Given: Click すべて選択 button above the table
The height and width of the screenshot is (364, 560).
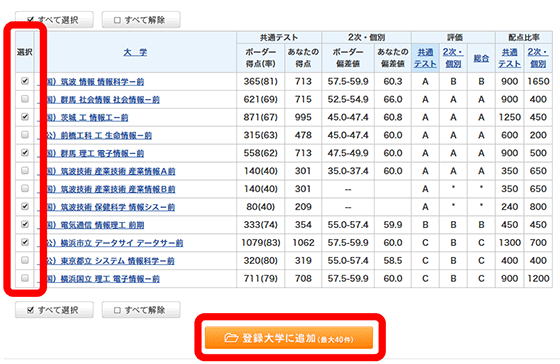Looking at the screenshot, I should (x=54, y=20).
